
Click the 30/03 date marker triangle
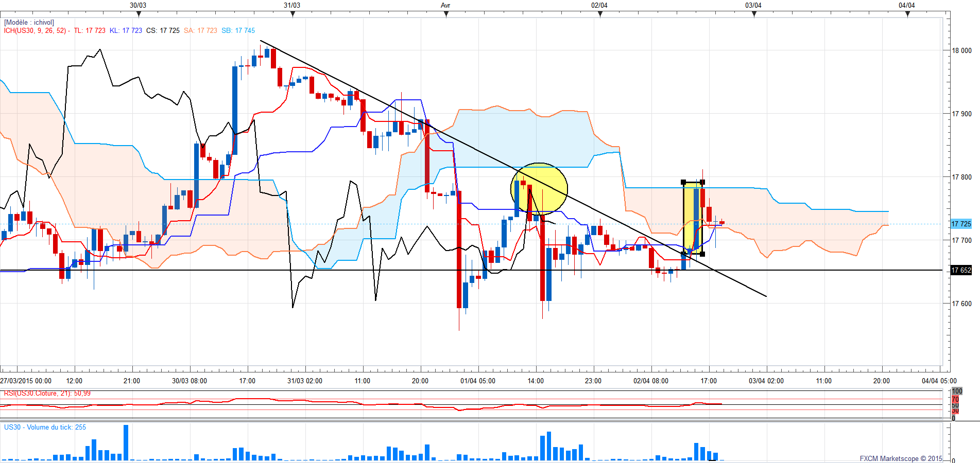click(x=139, y=14)
